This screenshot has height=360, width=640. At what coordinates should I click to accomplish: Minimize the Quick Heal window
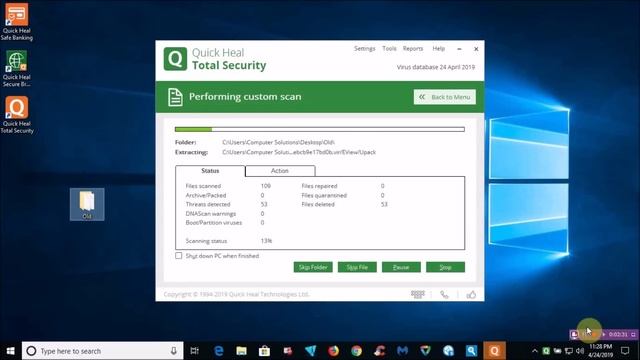pos(459,49)
